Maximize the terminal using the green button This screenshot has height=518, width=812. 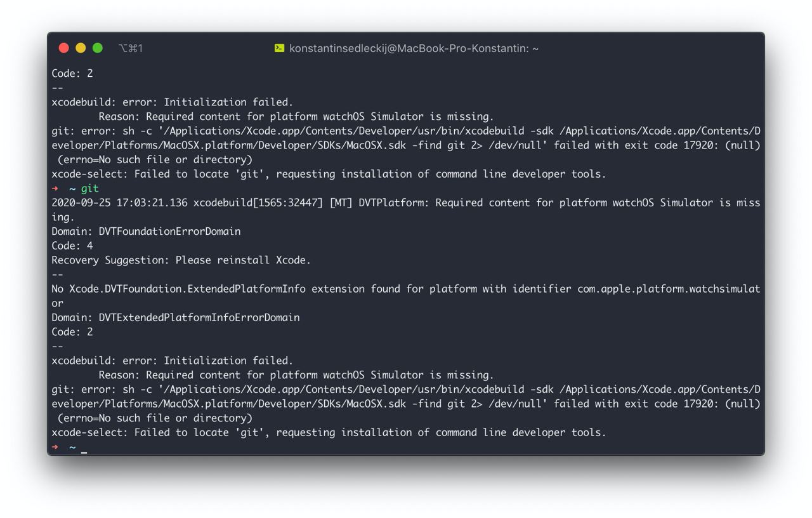tap(98, 48)
